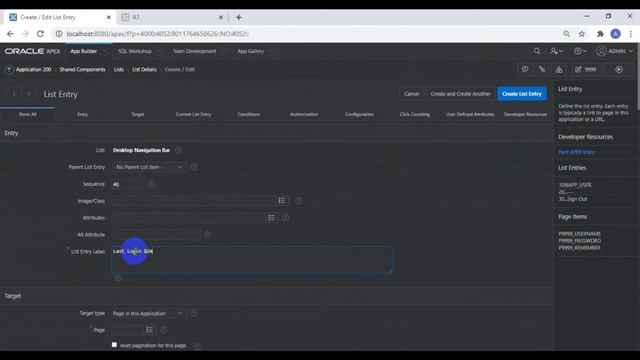Image resolution: width=640 pixels, height=360 pixels.
Task: Click into Image/Class input field
Action: point(194,201)
